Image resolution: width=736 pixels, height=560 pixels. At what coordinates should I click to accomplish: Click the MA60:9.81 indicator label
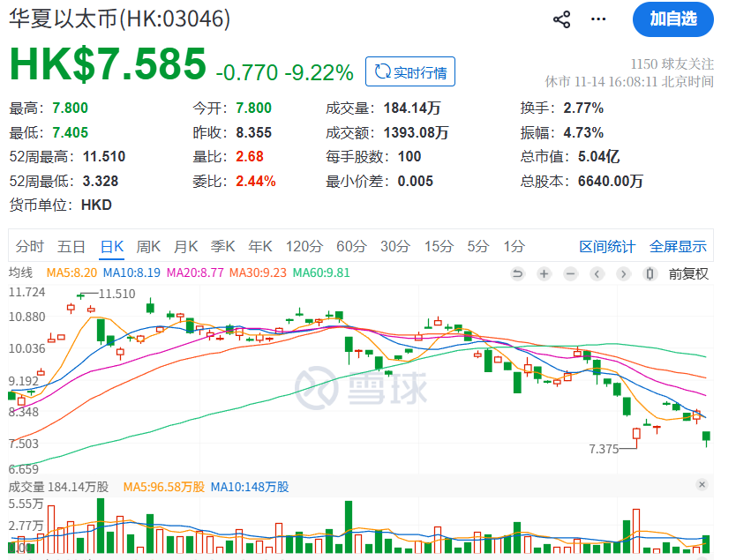[321, 273]
